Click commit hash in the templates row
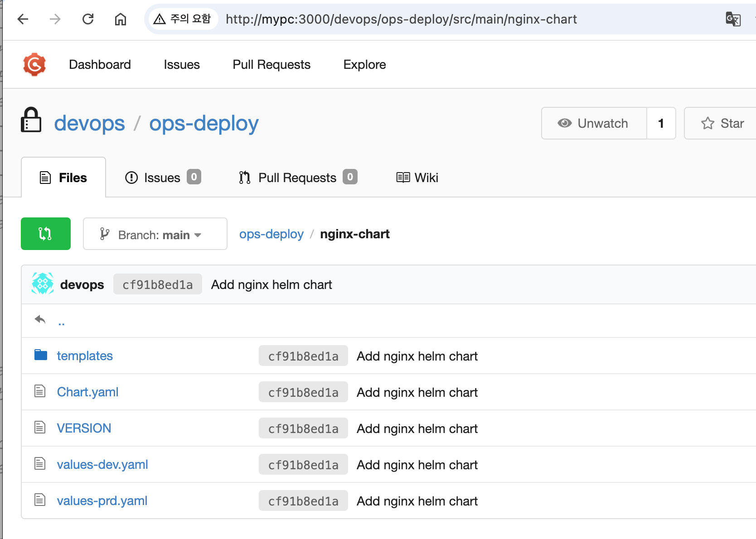 [303, 356]
